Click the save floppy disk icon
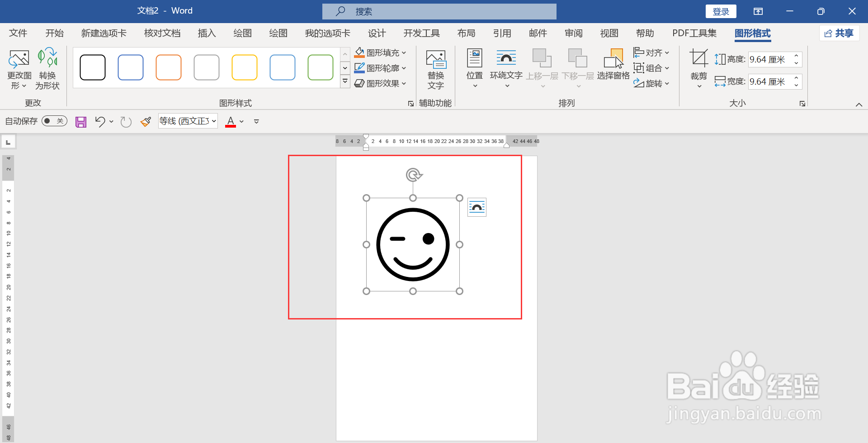Viewport: 868px width, 443px height. tap(81, 121)
